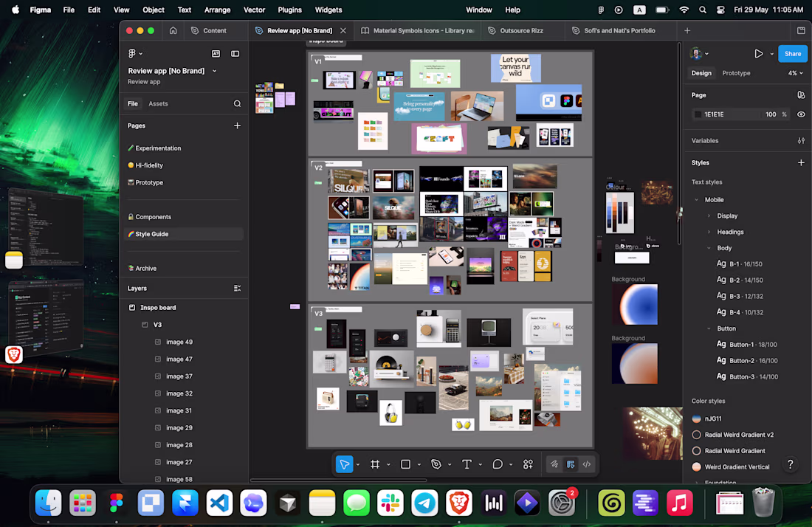Open the Rectangle shape tools dropdown arrow
This screenshot has height=527, width=812.
click(419, 464)
